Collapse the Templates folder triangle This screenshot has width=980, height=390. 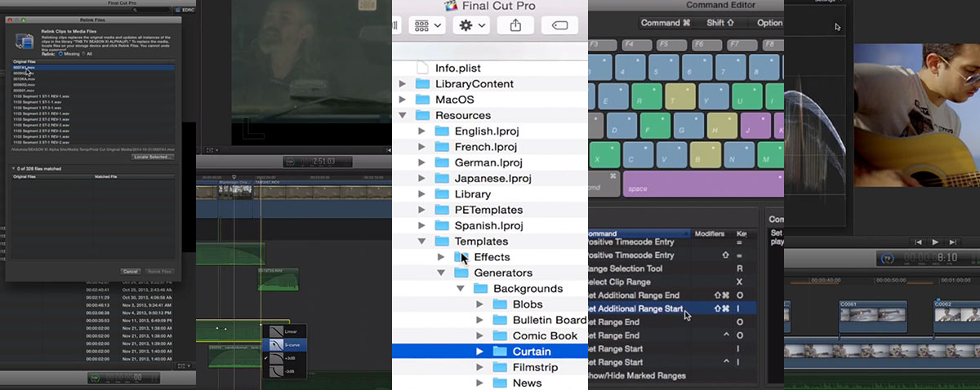(x=421, y=242)
